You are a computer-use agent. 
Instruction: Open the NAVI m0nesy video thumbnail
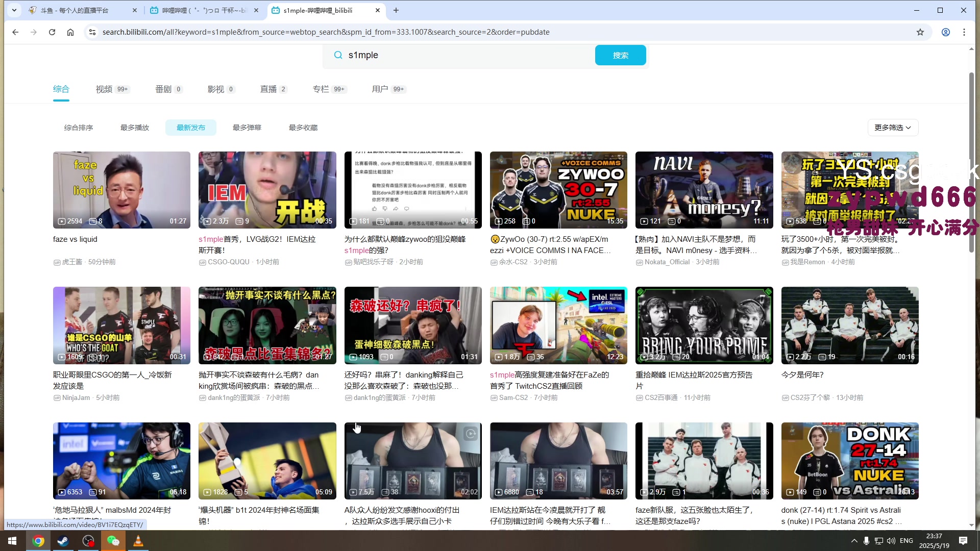pos(704,190)
